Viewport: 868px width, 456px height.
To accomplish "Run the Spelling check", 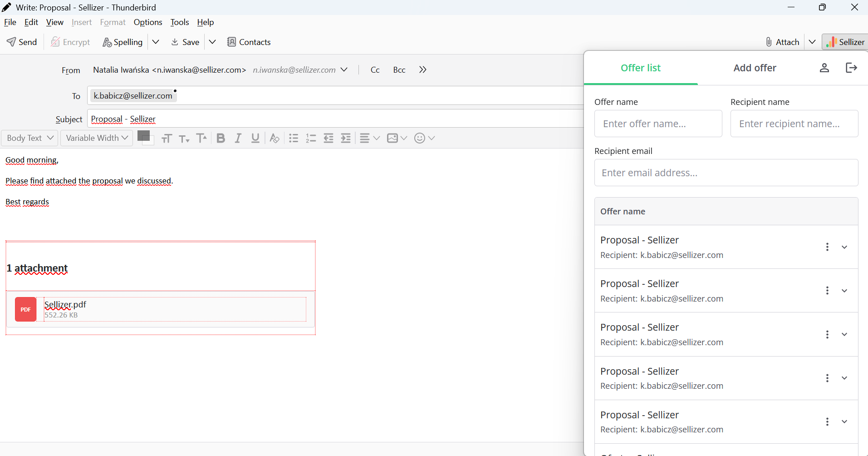I will coord(123,42).
